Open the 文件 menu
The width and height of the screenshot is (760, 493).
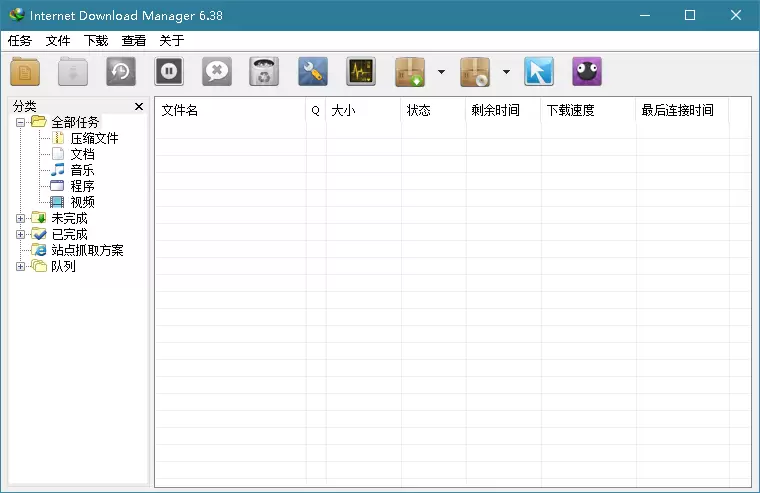[x=58, y=41]
